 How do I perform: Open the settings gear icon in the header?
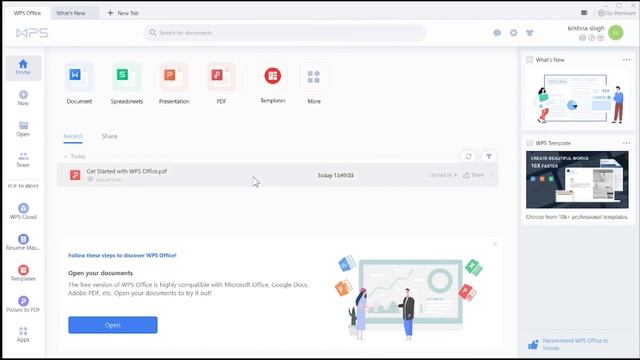click(513, 33)
